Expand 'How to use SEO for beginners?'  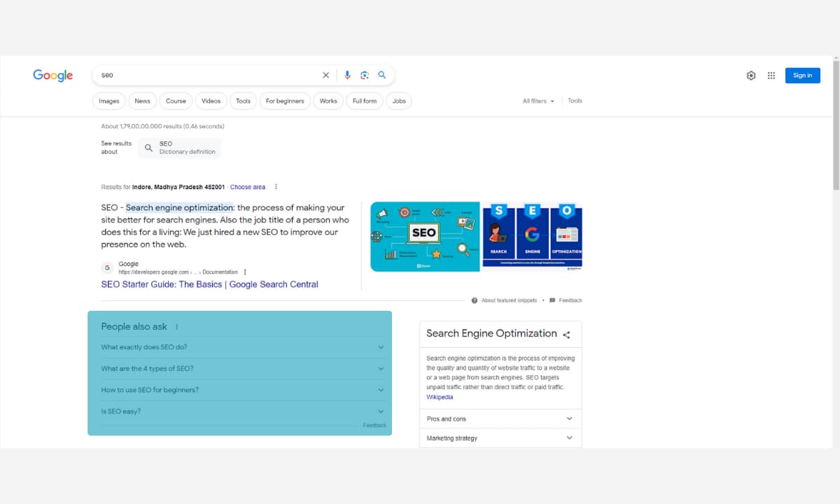pyautogui.click(x=243, y=390)
